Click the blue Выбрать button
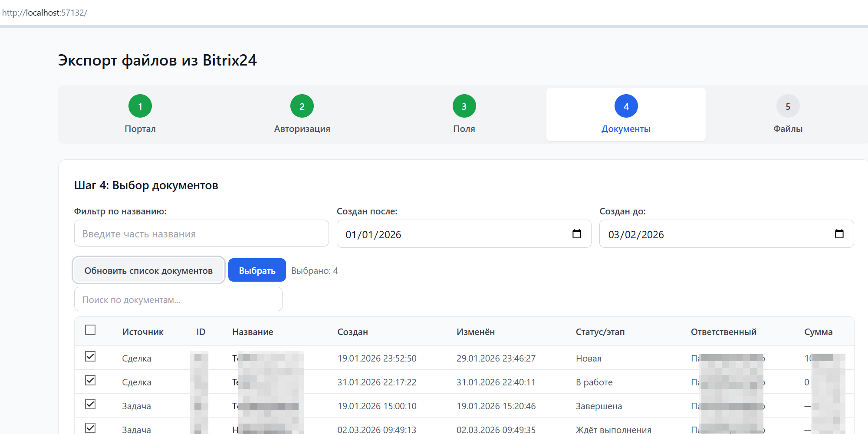Image resolution: width=868 pixels, height=434 pixels. (257, 270)
